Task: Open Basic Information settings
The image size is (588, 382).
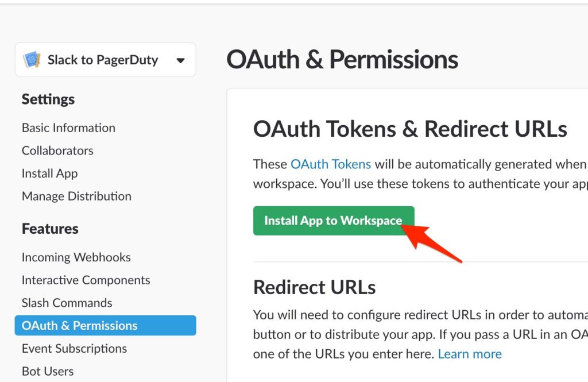Action: point(68,128)
